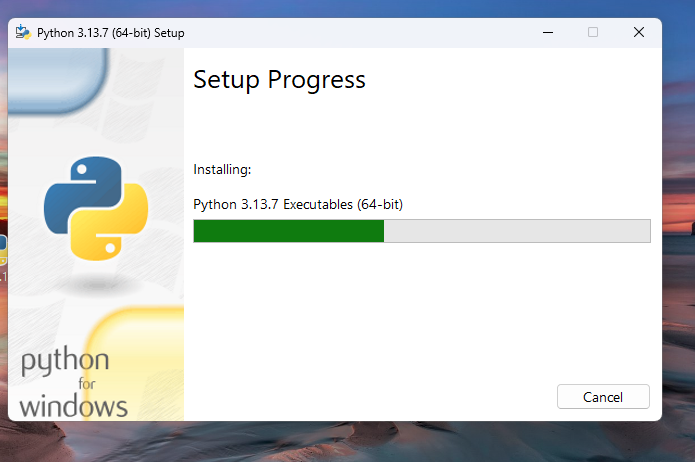Click the word "windows" in the sidebar banner
695x462 pixels.
[73, 406]
